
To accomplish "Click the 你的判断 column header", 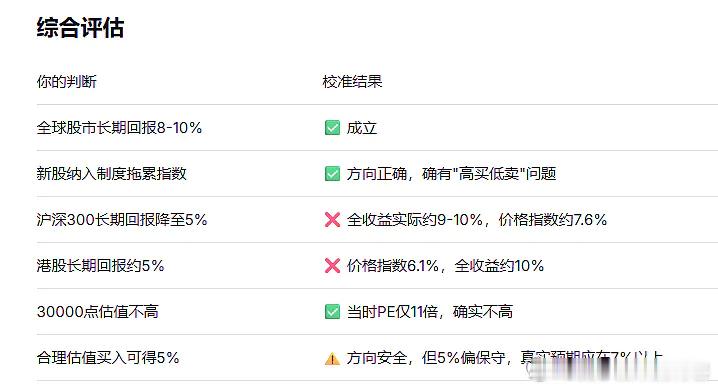I will coord(67,81).
